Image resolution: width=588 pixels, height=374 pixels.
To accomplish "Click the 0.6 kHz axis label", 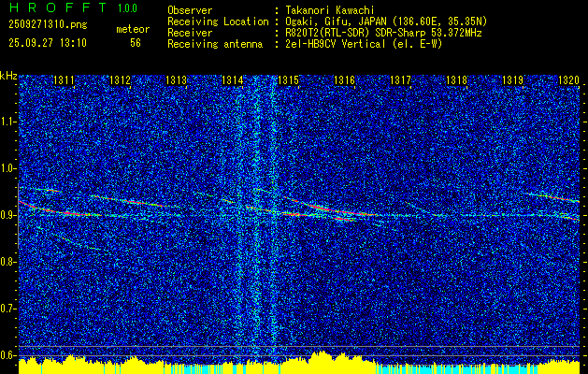I will point(8,355).
